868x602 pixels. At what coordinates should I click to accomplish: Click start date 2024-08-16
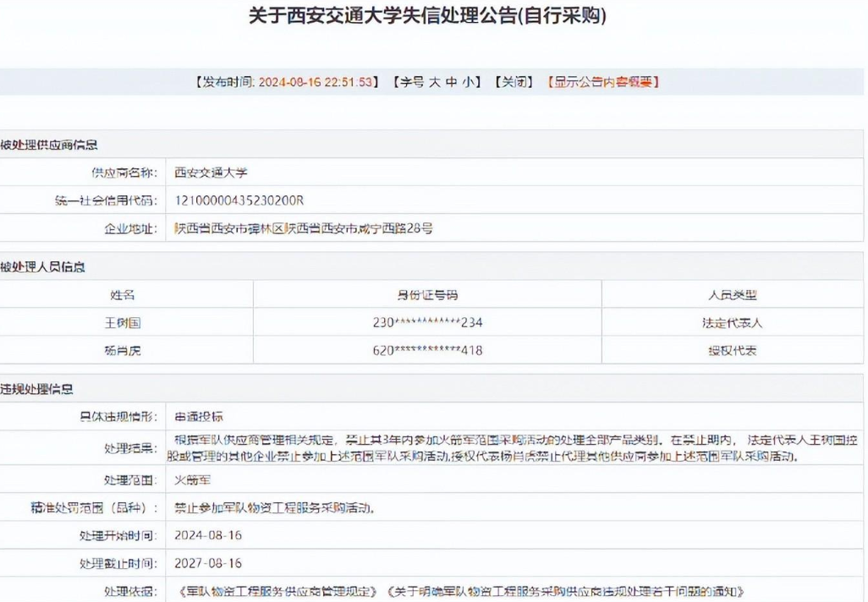point(208,535)
